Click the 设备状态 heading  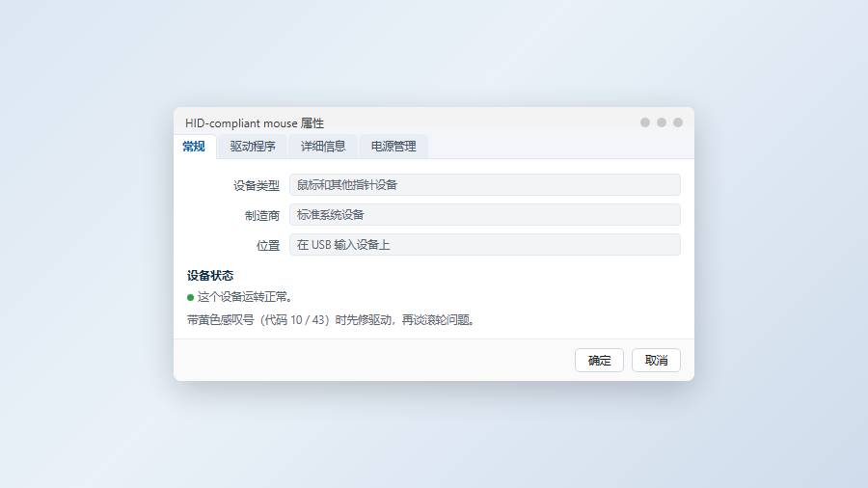[x=210, y=276]
